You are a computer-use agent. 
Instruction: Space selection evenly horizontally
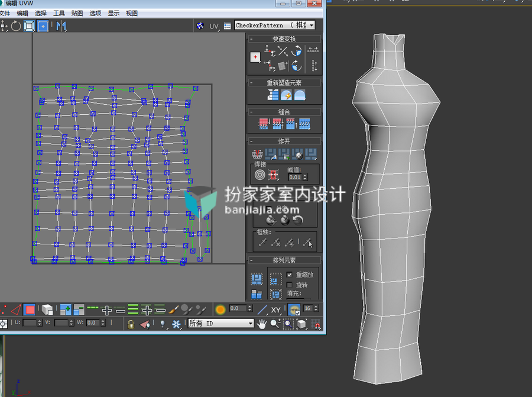click(x=313, y=50)
